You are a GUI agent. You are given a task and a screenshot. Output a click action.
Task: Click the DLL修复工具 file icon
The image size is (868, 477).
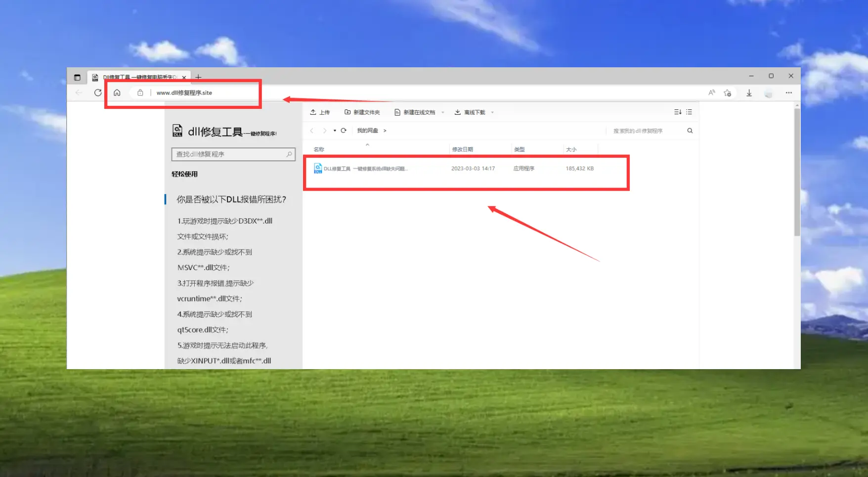[318, 169]
